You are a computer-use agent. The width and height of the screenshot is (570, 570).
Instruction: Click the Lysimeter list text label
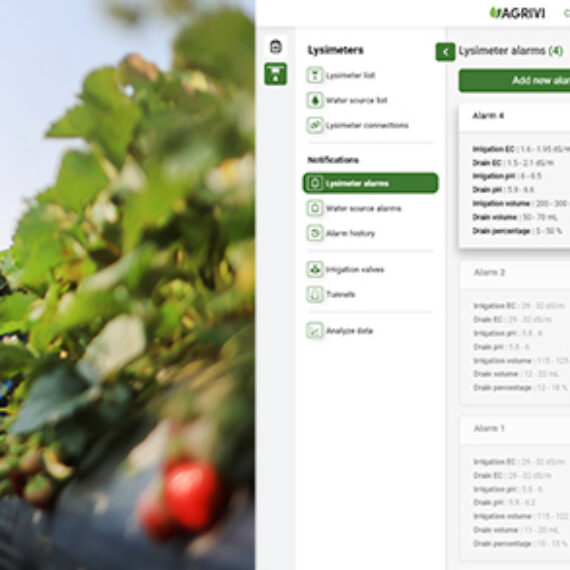350,76
